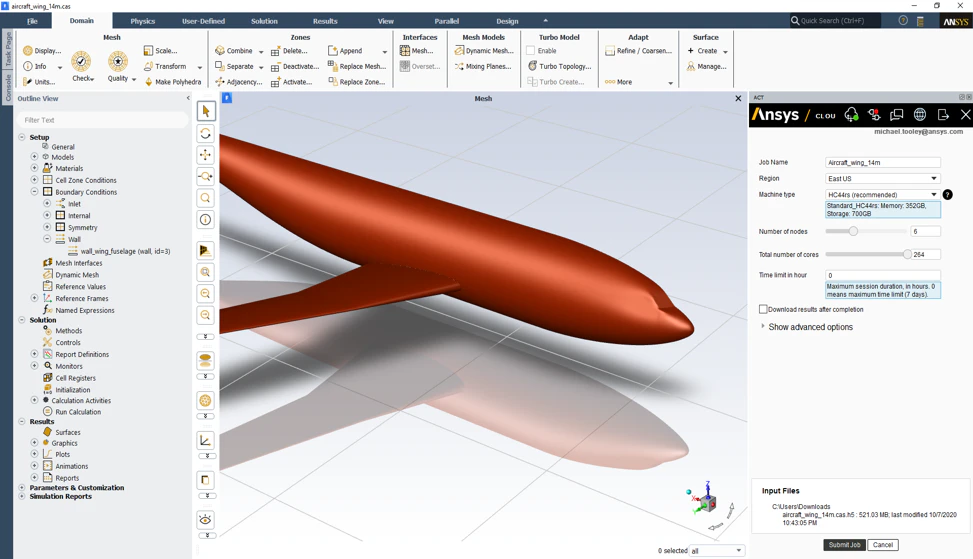Click the globe web portal icon
This screenshot has height=559, width=973.
[x=920, y=115]
